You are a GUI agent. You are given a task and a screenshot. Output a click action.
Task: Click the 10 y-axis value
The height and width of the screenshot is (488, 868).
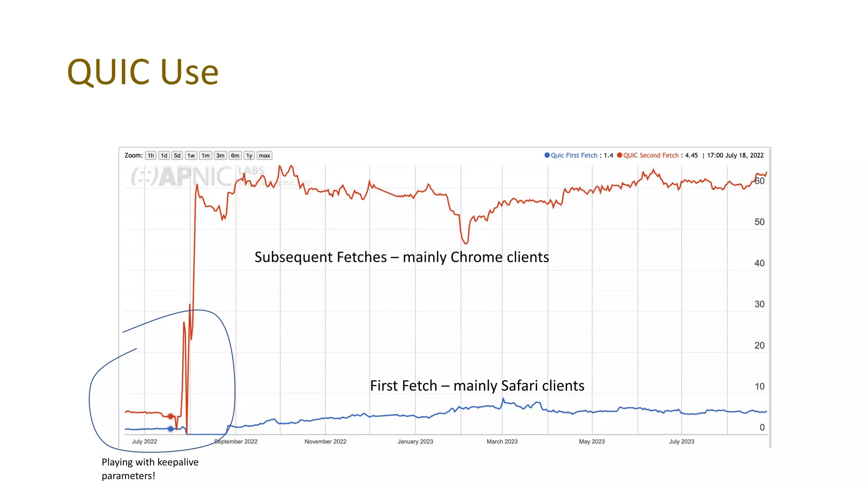coord(759,386)
